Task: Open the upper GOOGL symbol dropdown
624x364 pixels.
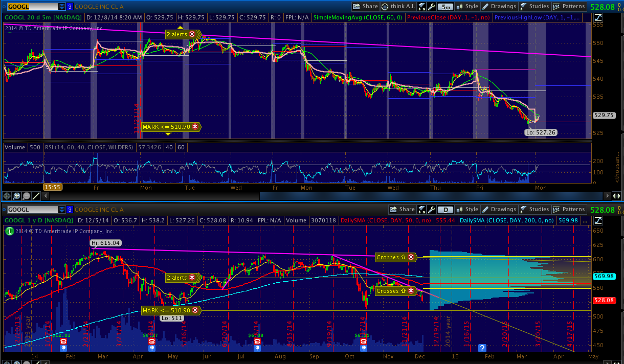Action: pyautogui.click(x=62, y=7)
